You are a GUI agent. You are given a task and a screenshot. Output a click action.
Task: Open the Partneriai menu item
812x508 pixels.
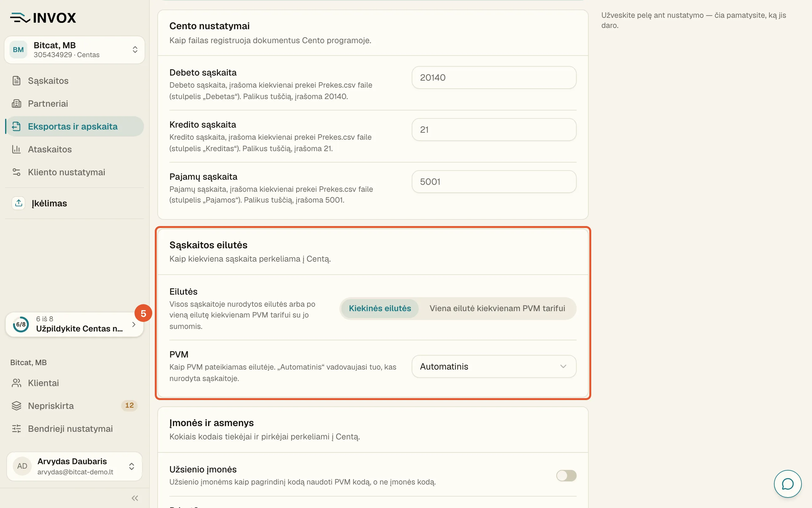click(x=75, y=104)
